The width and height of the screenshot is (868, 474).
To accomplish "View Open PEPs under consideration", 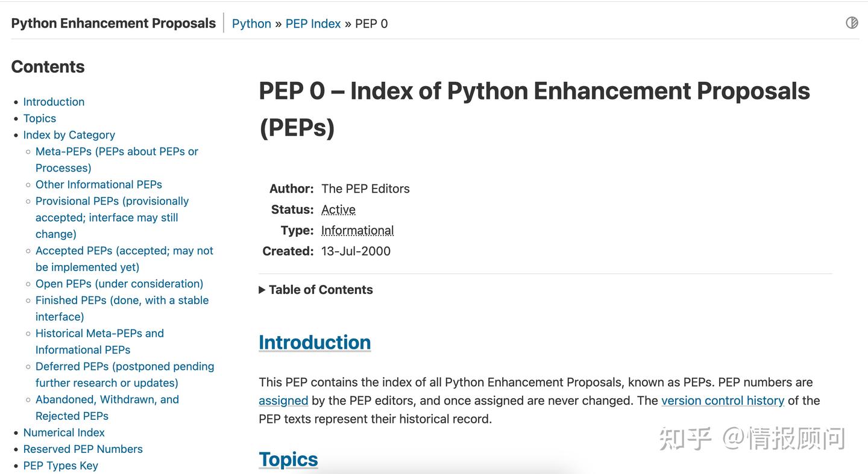I will (x=119, y=284).
